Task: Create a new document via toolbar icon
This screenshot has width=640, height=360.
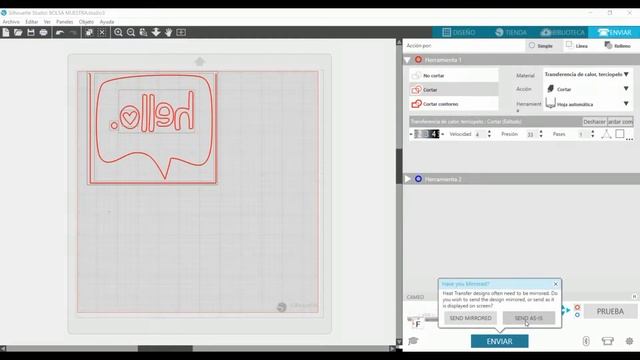Action: click(x=6, y=33)
